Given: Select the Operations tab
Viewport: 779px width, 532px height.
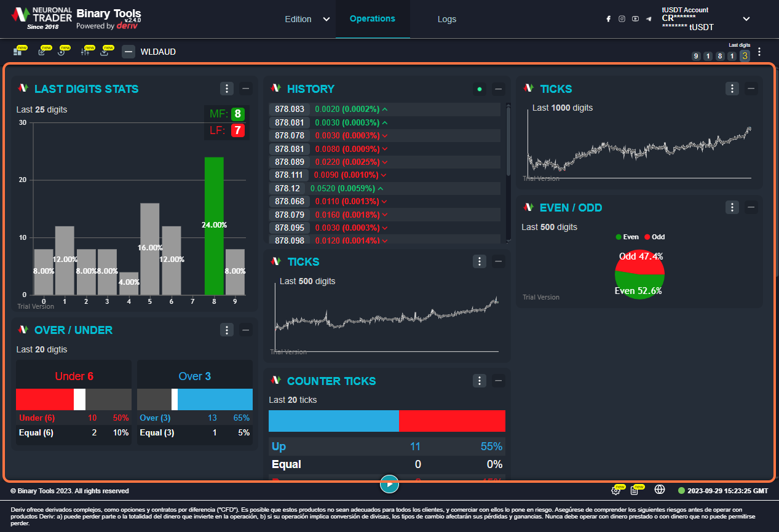Looking at the screenshot, I should point(372,18).
